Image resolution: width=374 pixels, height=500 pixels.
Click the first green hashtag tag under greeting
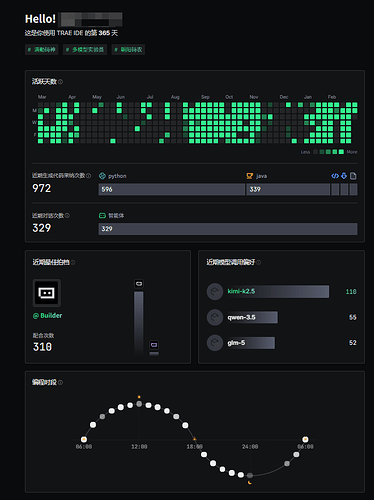tap(42, 50)
